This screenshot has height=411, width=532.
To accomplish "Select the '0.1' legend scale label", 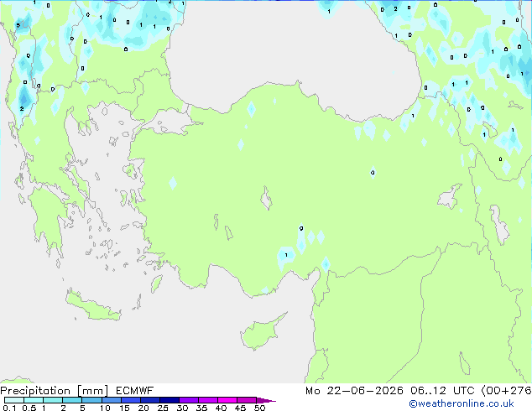I will click(9, 408).
